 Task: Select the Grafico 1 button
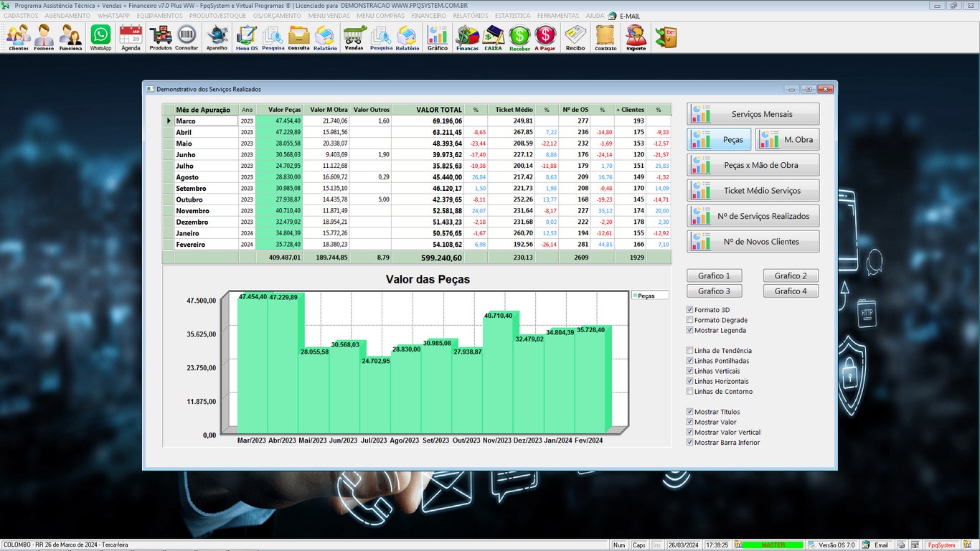(715, 275)
